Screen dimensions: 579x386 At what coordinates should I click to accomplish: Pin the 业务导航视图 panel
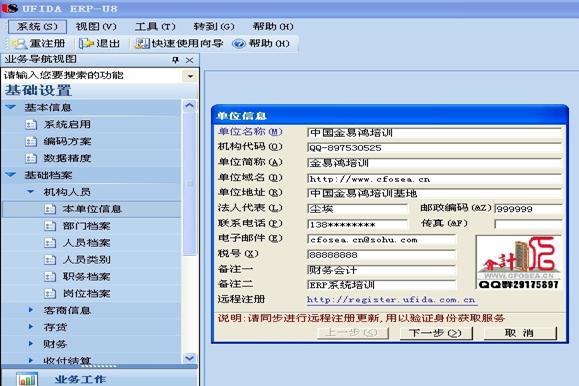[x=175, y=60]
